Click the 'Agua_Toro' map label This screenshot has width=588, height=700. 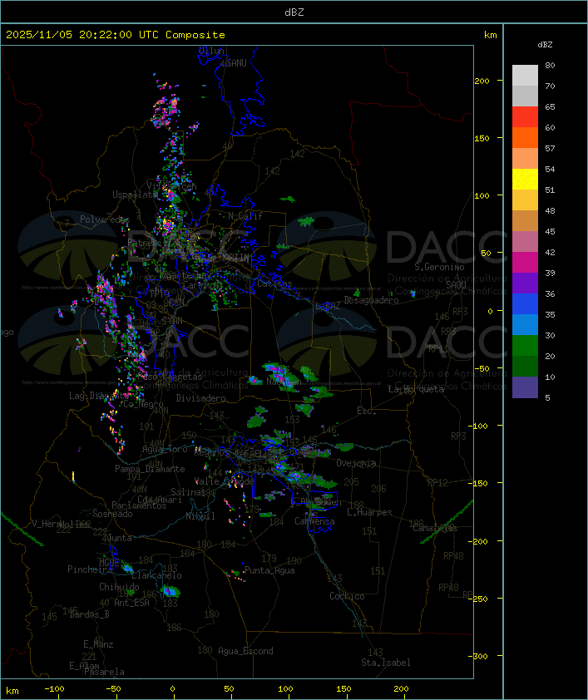[165, 449]
